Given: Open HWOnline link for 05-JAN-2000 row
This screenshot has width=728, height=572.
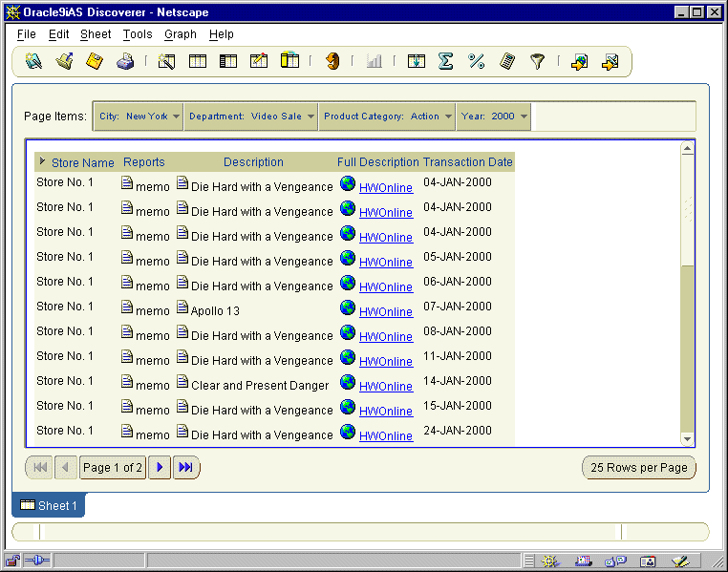Looking at the screenshot, I should coord(386,262).
